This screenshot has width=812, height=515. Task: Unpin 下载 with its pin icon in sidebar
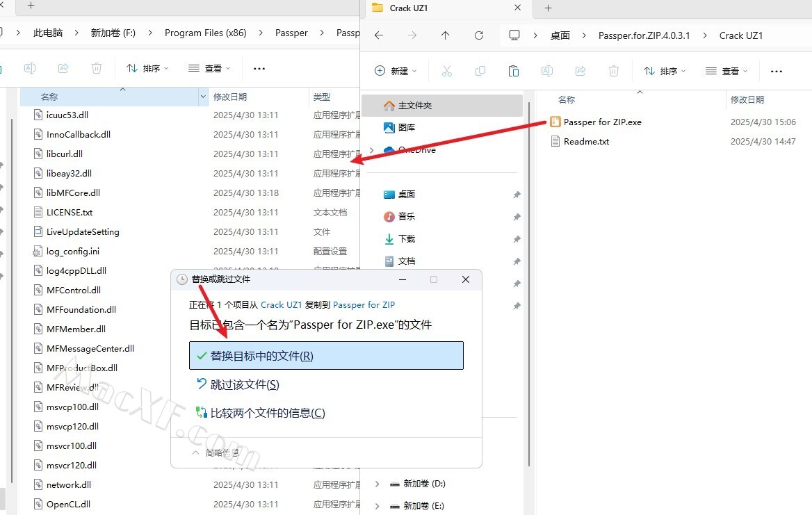(x=517, y=239)
